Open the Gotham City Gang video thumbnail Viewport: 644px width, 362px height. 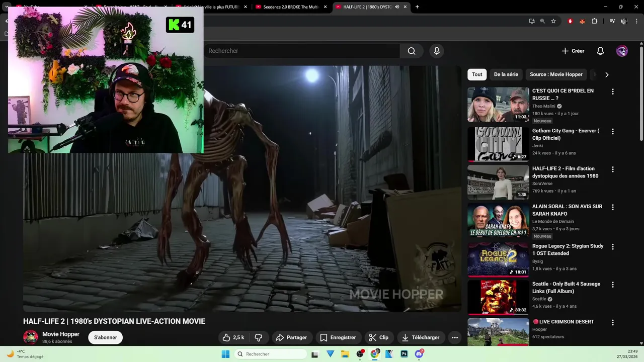498,144
